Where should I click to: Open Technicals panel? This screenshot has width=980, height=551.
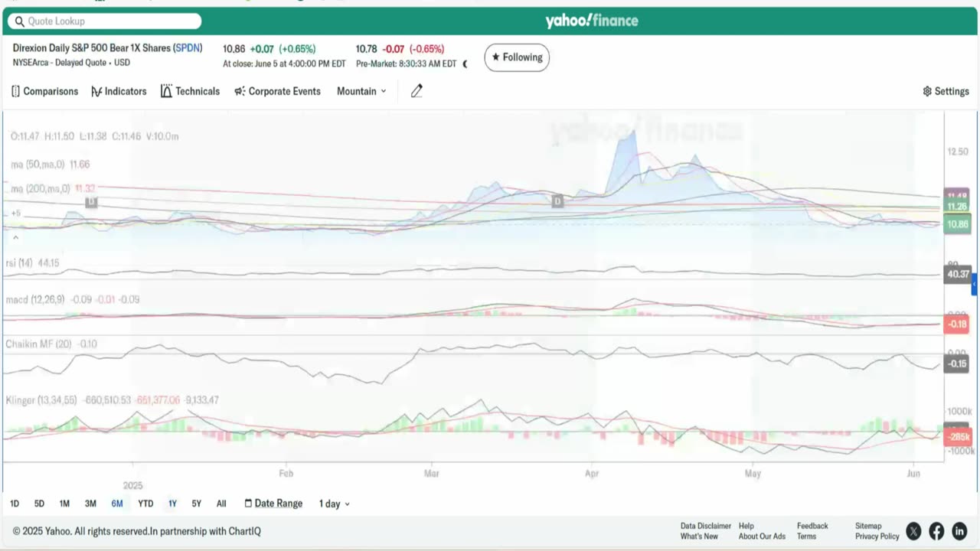(x=190, y=91)
